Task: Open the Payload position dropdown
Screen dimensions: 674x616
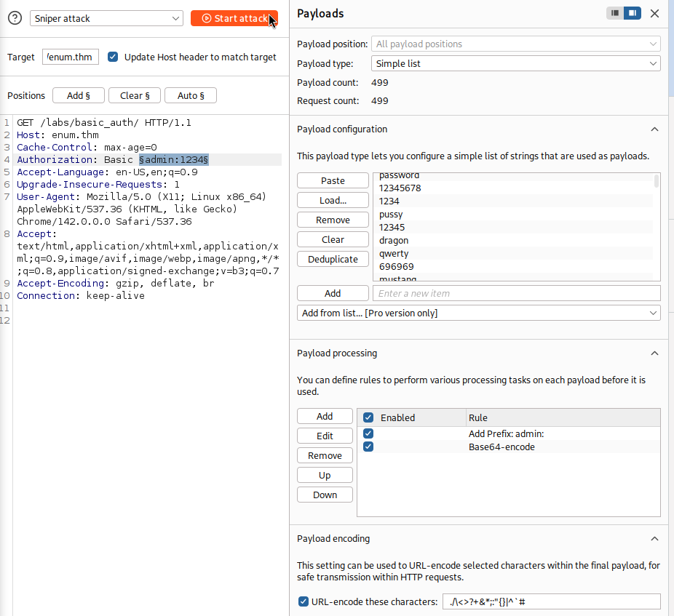Action: coord(516,44)
